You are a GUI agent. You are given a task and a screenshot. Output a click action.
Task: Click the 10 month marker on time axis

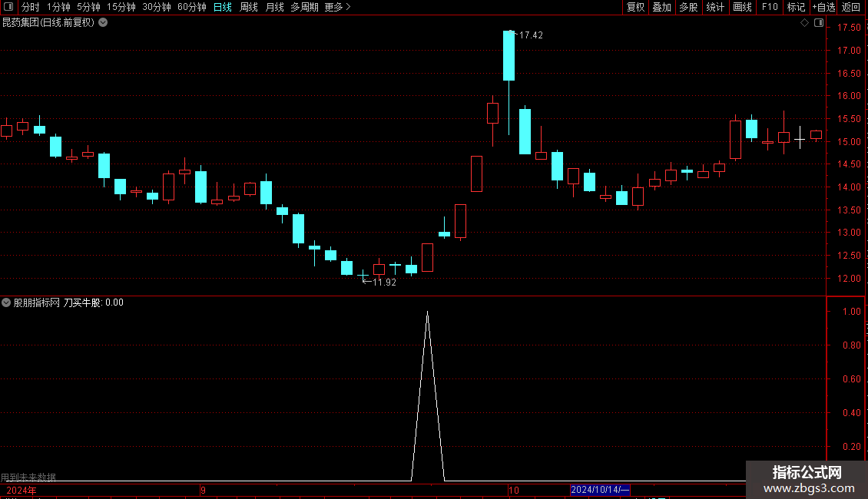(x=514, y=490)
